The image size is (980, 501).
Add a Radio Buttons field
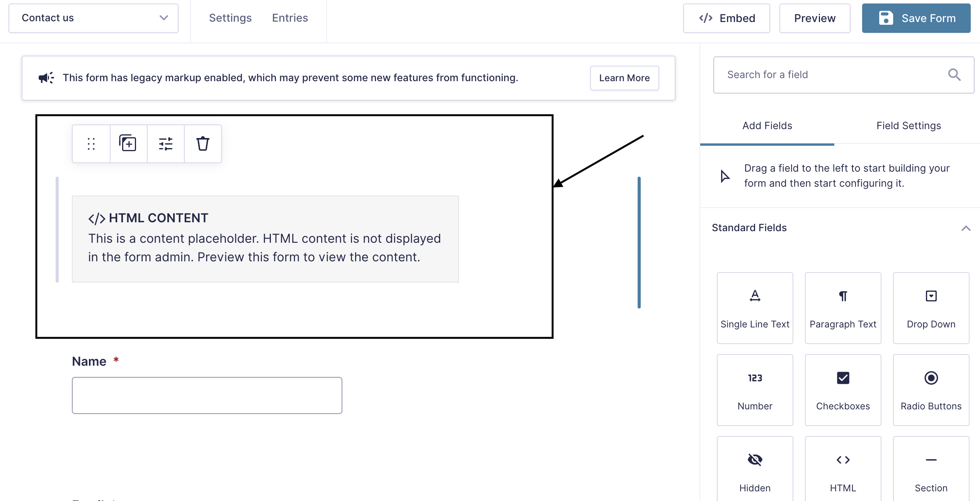coord(931,390)
